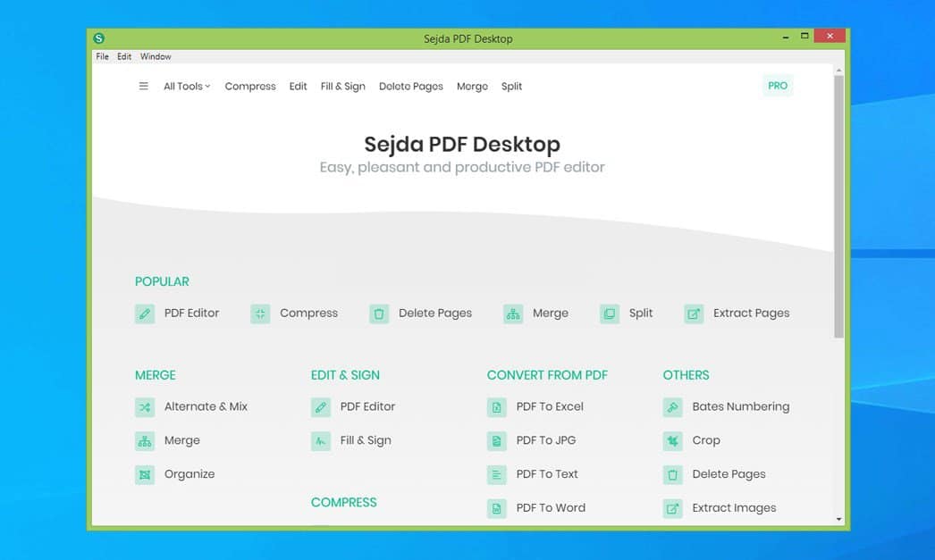Click the Compress icon under Popular

(260, 313)
